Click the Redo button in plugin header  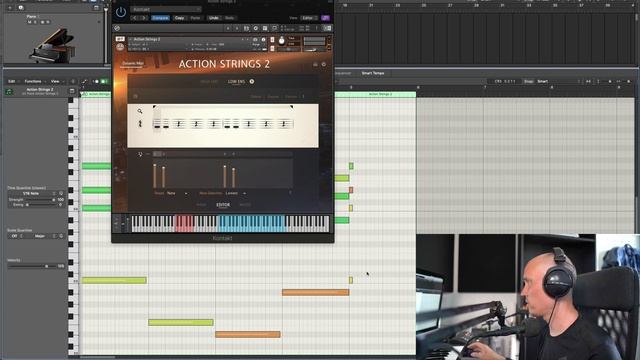[229, 18]
